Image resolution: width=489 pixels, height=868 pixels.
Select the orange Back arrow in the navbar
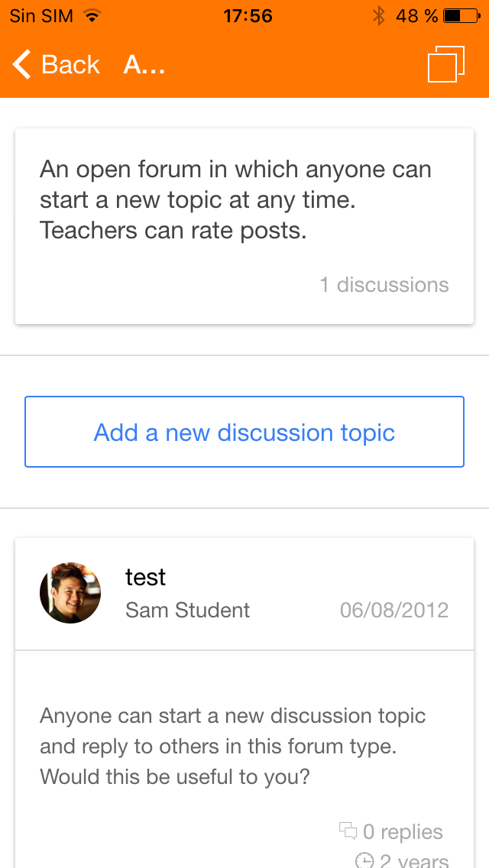(20, 65)
